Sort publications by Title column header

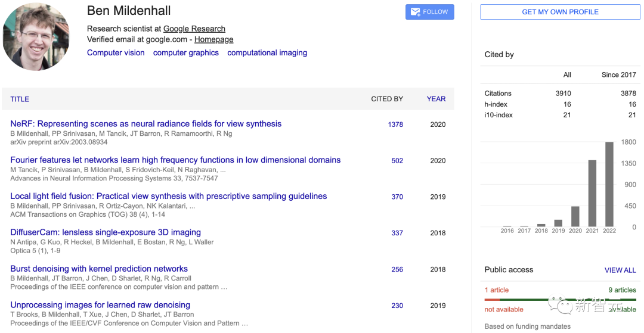pyautogui.click(x=20, y=99)
